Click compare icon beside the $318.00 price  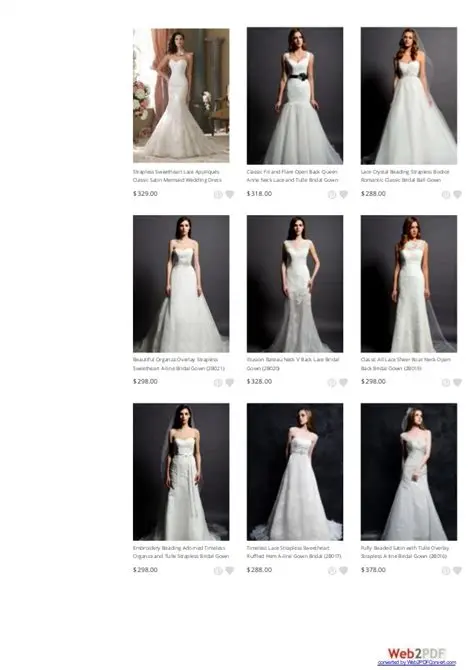(332, 194)
